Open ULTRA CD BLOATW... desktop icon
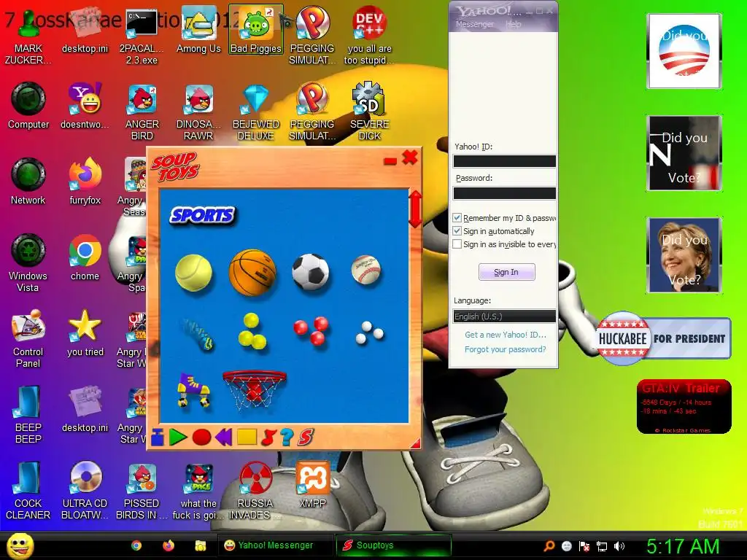747x560 pixels. click(85, 491)
